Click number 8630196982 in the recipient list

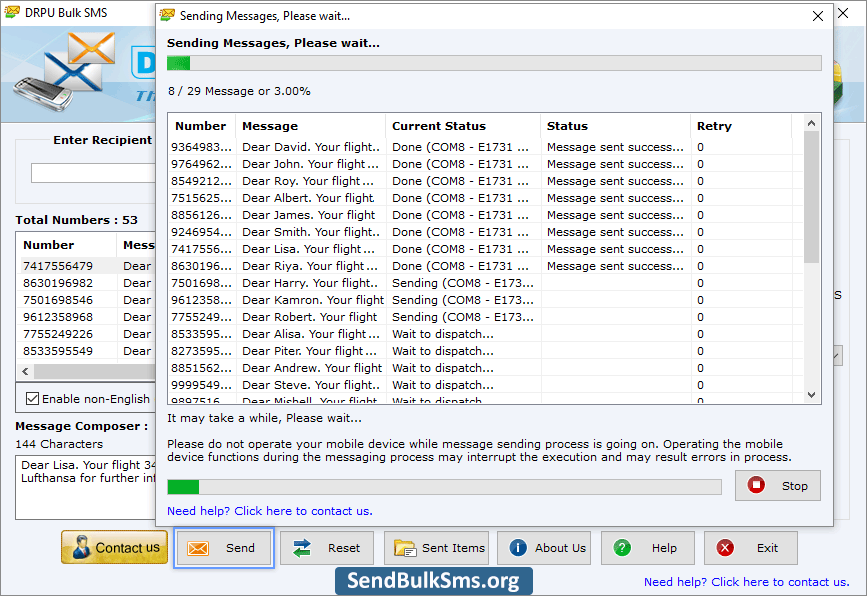(58, 283)
